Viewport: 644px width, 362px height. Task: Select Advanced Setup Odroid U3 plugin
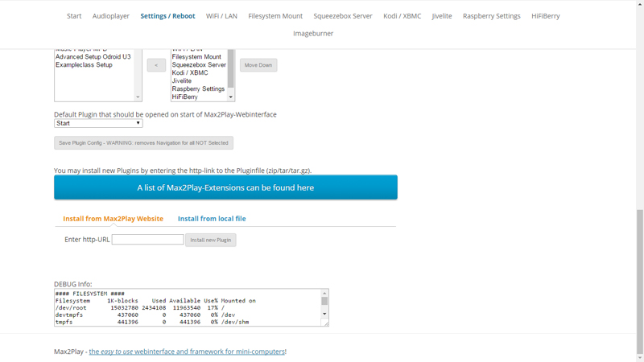(93, 56)
